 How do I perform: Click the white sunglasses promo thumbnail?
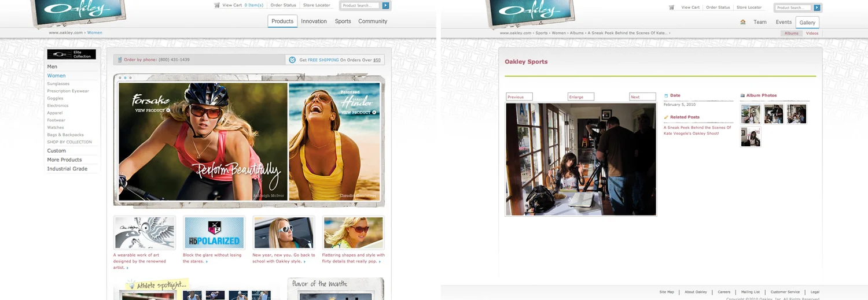tap(284, 233)
